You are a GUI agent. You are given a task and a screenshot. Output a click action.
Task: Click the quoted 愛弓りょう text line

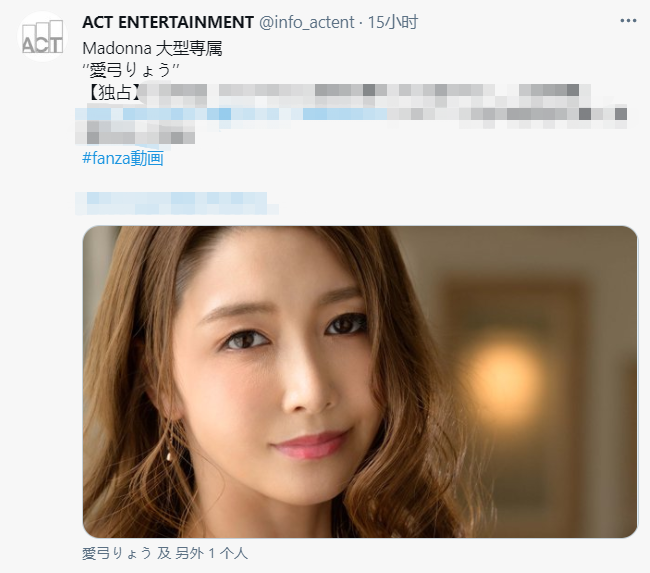pos(131,70)
